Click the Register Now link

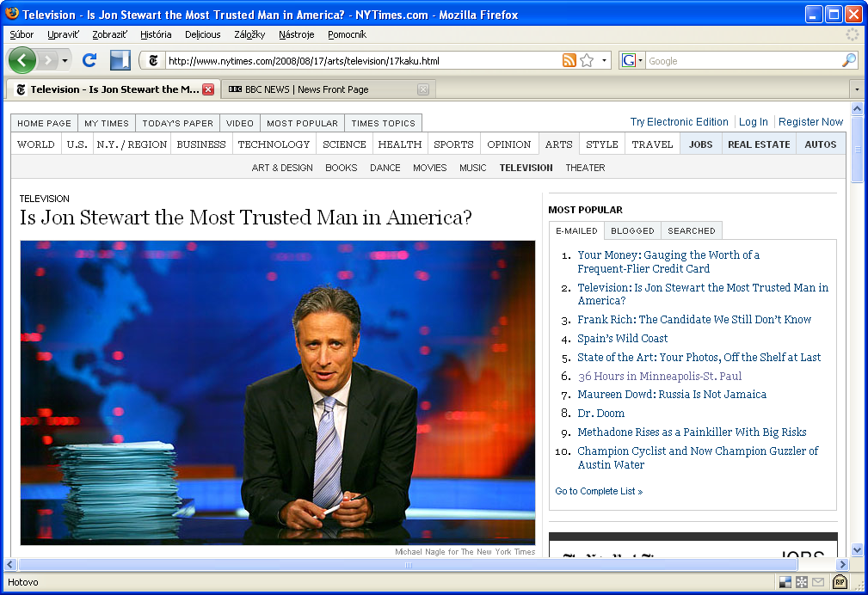pyautogui.click(x=810, y=122)
